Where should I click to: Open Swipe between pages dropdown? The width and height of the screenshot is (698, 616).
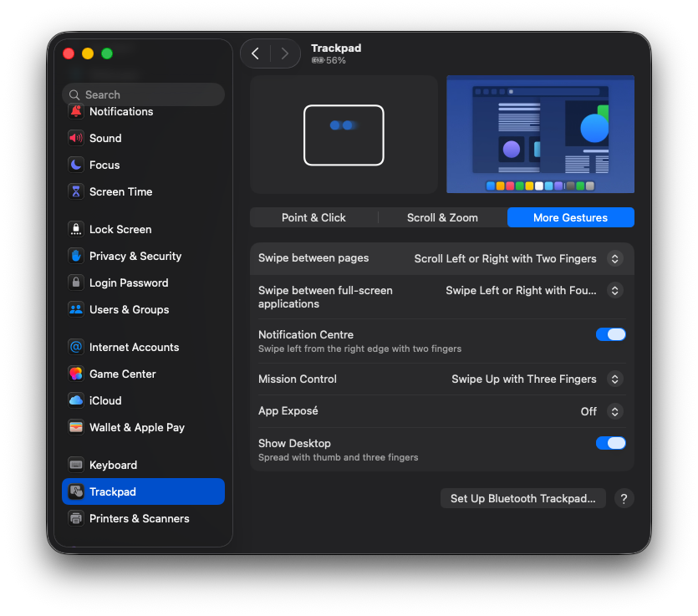(614, 259)
